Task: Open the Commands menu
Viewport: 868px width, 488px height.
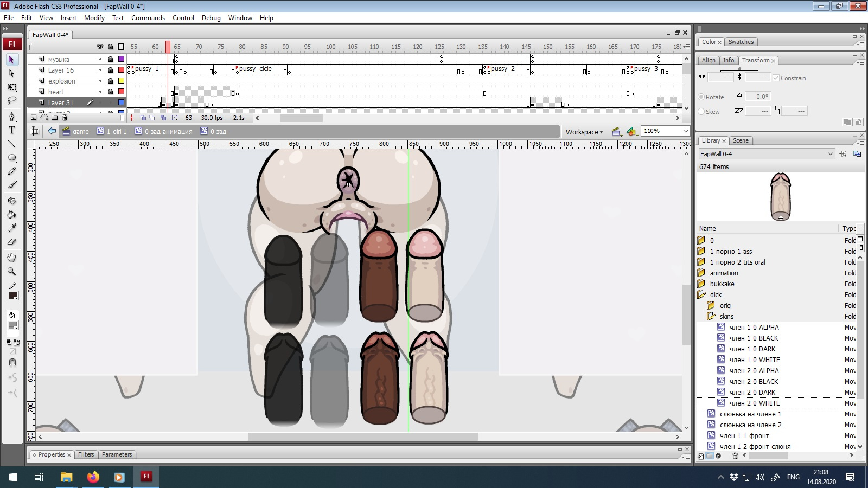Action: pyautogui.click(x=148, y=18)
